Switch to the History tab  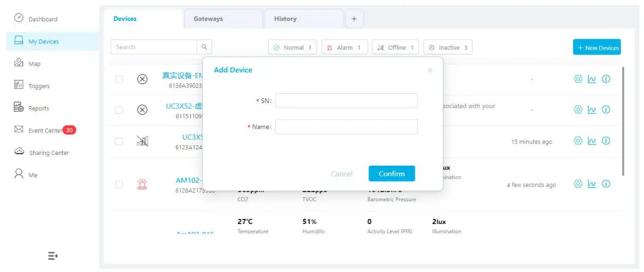285,19
